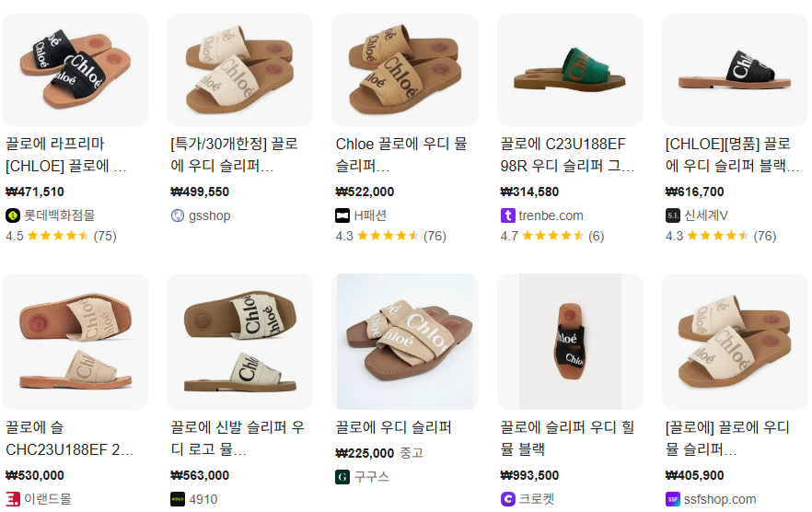This screenshot has width=812, height=512.
Task: Click the gsshop seller icon
Action: (178, 215)
